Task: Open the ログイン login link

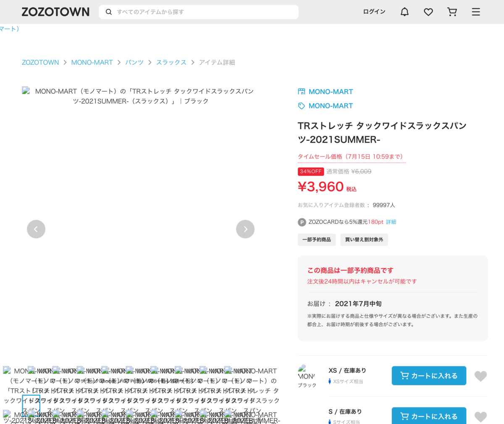Action: [374, 12]
